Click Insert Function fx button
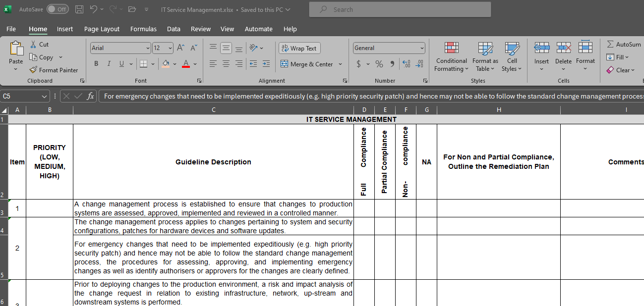 (90, 97)
